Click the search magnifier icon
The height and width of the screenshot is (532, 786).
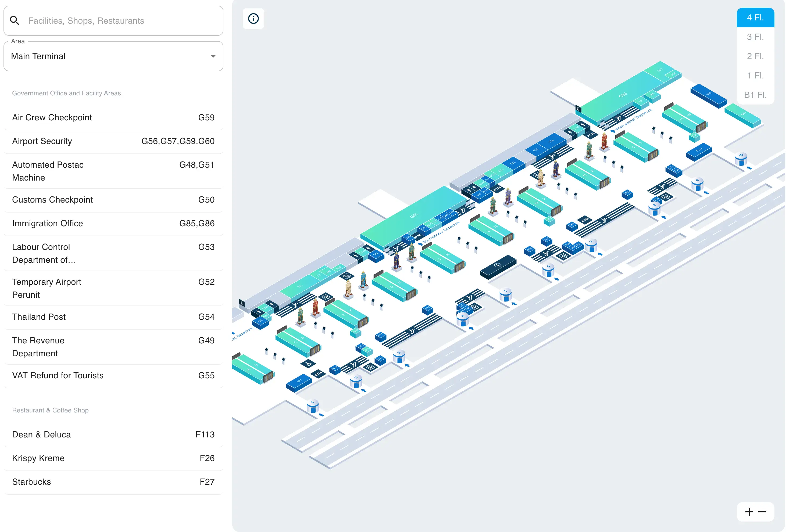[15, 21]
